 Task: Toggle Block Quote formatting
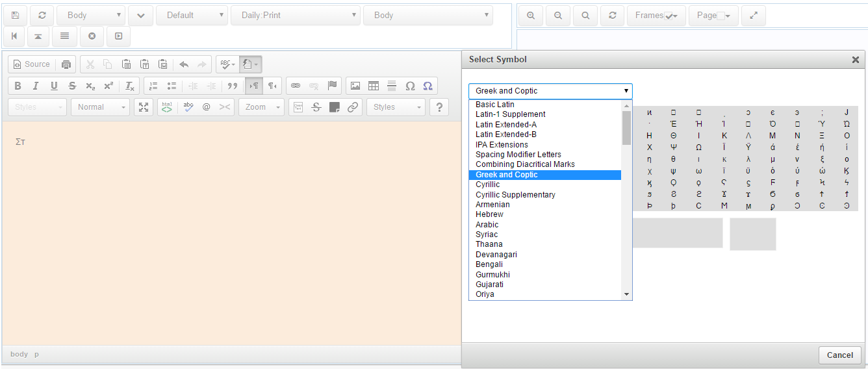click(x=232, y=86)
